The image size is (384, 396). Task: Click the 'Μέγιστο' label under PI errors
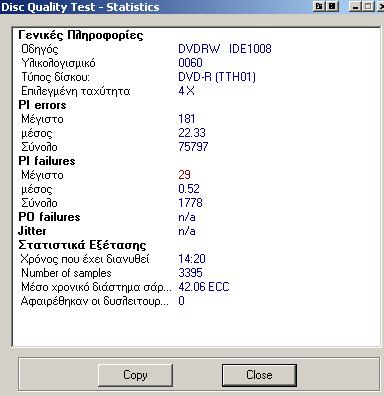42,119
